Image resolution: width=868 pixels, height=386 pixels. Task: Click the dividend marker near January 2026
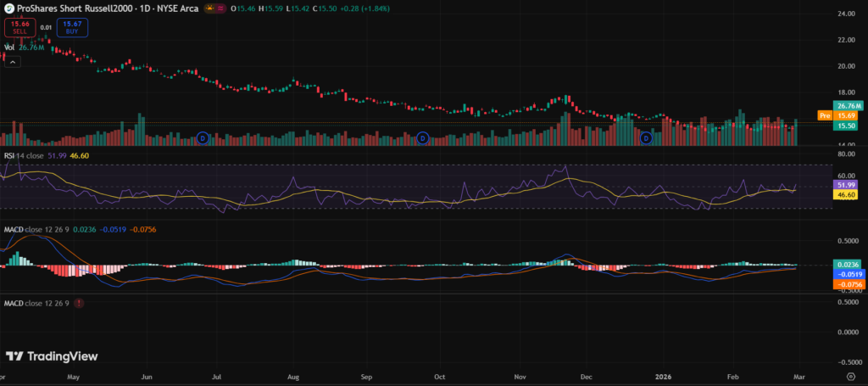(647, 137)
